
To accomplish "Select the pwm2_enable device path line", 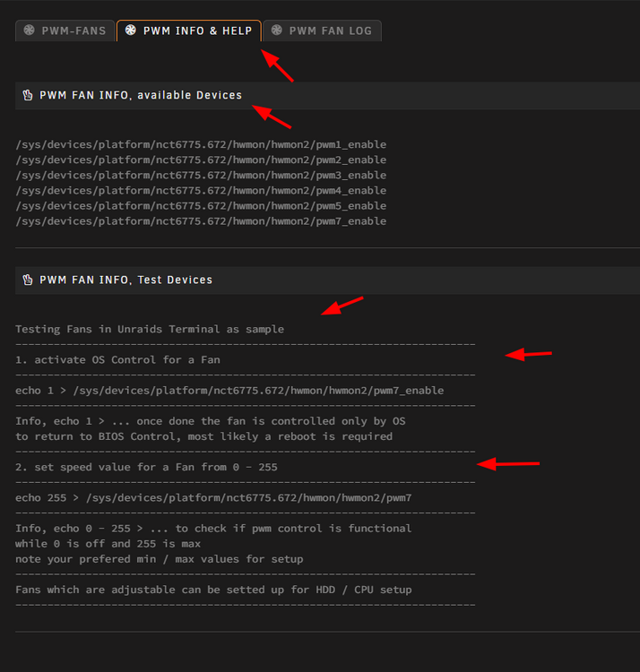I will tap(201, 159).
